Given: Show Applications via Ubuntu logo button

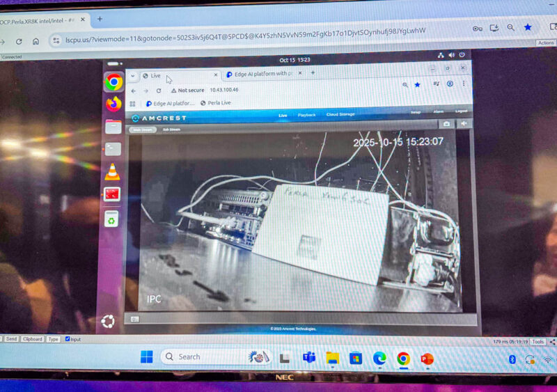Looking at the screenshot, I should [108, 321].
